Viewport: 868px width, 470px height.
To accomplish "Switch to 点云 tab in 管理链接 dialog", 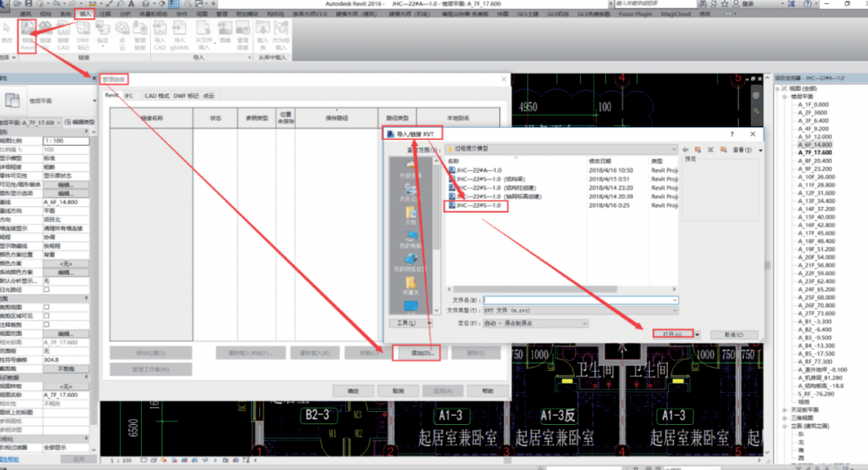I will 209,96.
